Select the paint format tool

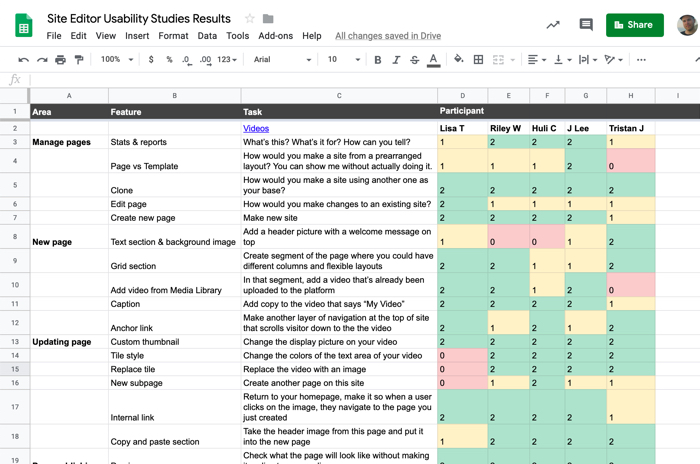[79, 60]
